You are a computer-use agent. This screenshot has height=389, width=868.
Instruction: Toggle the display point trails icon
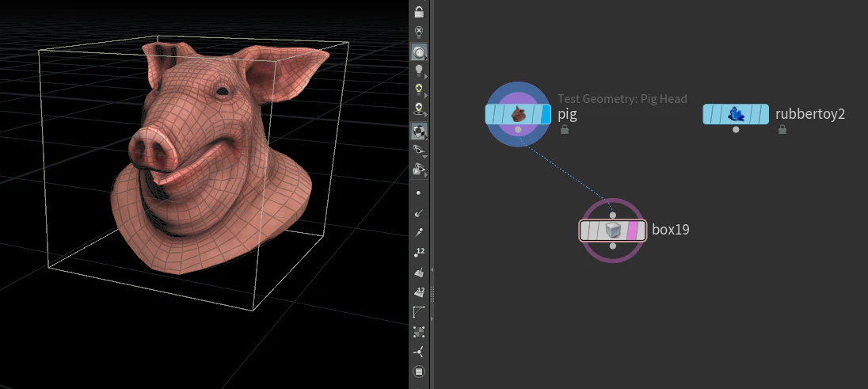point(419,232)
